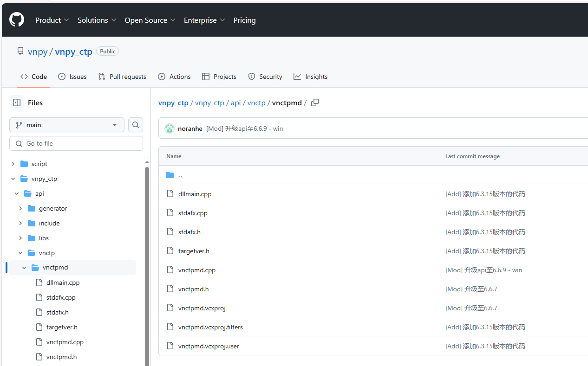This screenshot has height=366, width=588.
Task: Select dllmain.cpp in the sidebar tree
Action: (x=63, y=283)
